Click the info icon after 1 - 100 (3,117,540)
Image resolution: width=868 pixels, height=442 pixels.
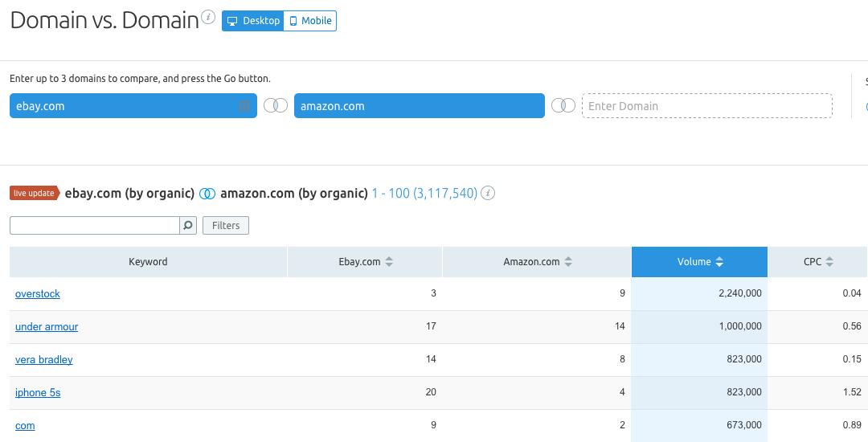click(x=488, y=193)
